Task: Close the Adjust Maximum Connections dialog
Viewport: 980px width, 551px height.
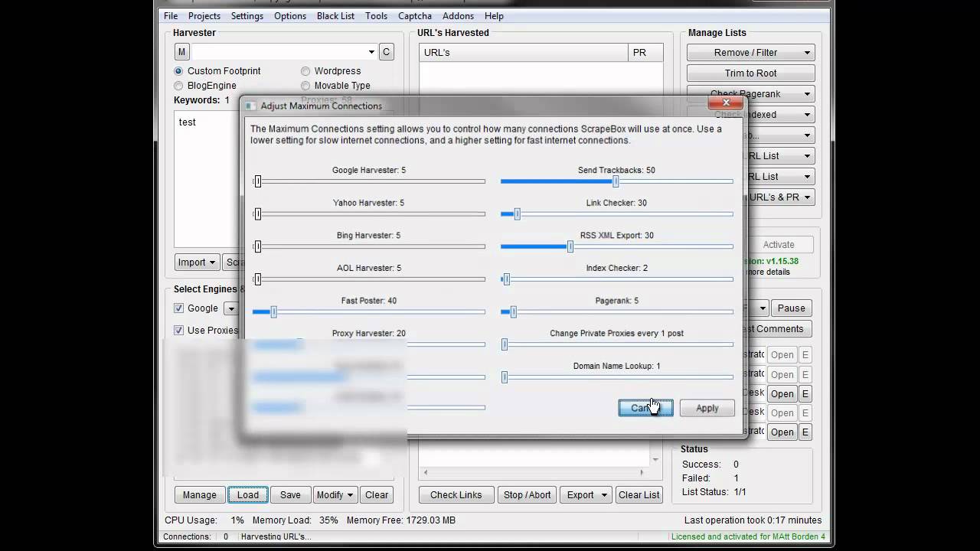Action: (726, 103)
